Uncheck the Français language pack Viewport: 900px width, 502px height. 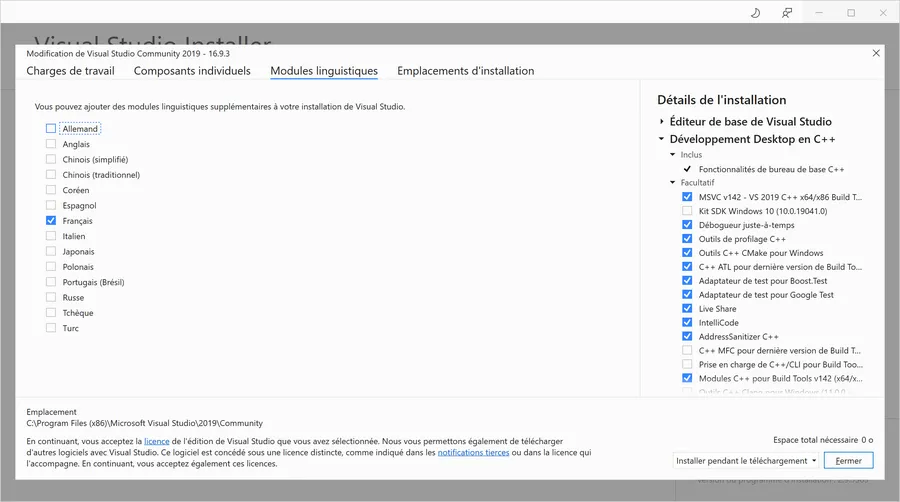(51, 220)
